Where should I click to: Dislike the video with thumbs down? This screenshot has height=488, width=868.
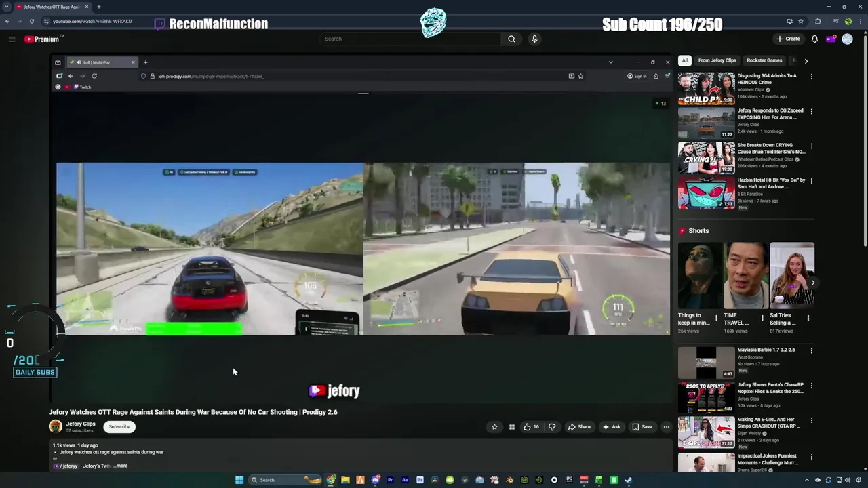click(552, 427)
